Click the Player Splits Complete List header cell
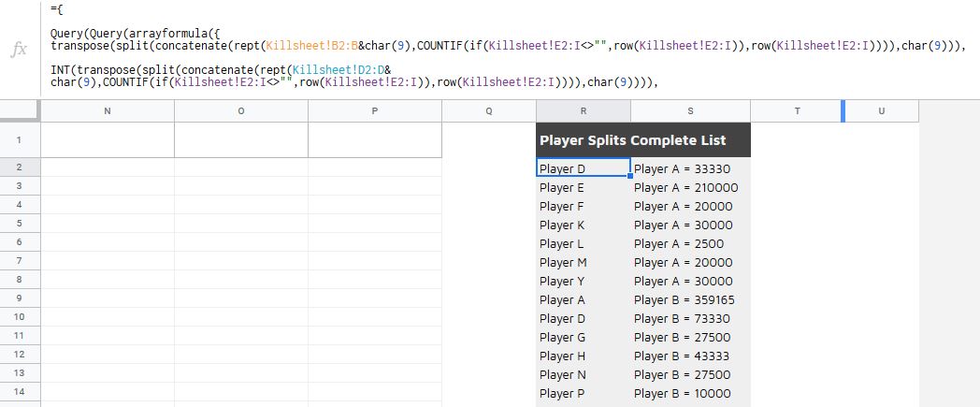 pyautogui.click(x=643, y=140)
